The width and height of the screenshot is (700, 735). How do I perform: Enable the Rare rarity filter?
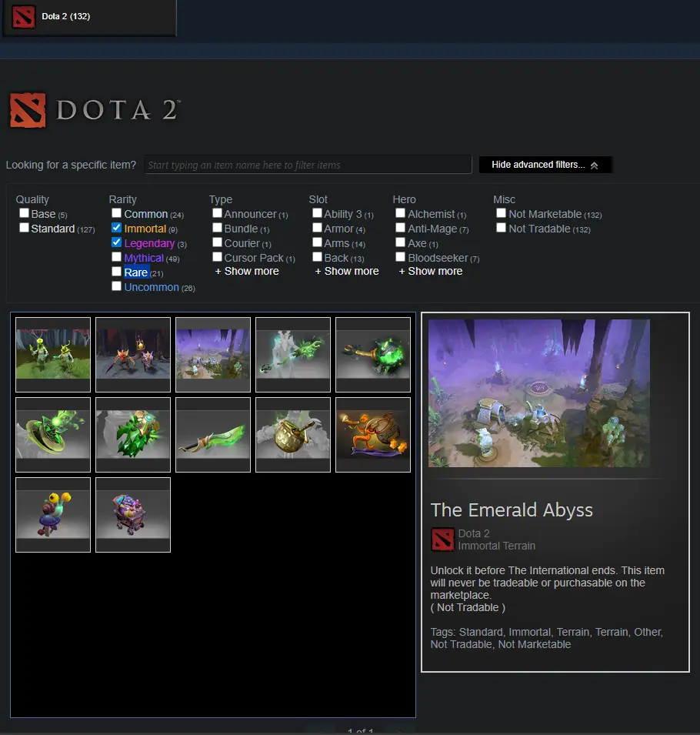pyautogui.click(x=117, y=272)
